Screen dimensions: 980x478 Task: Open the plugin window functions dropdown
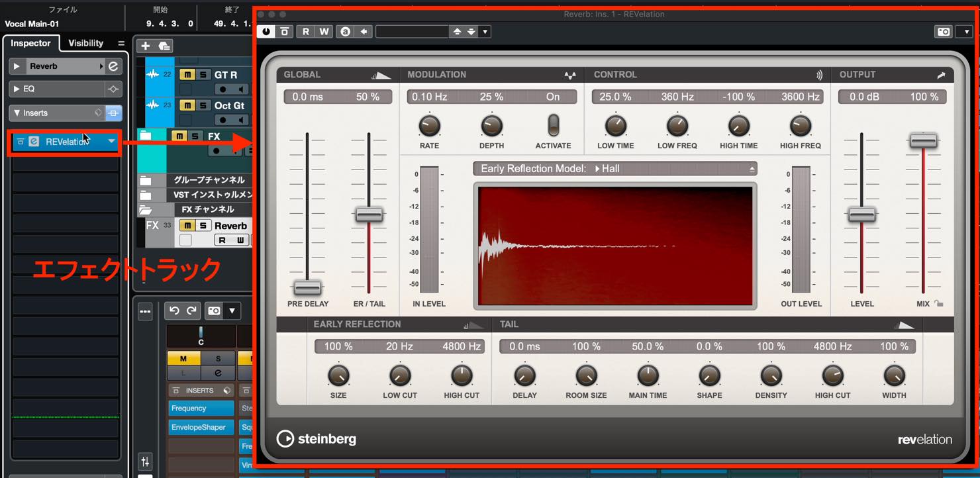tap(967, 31)
